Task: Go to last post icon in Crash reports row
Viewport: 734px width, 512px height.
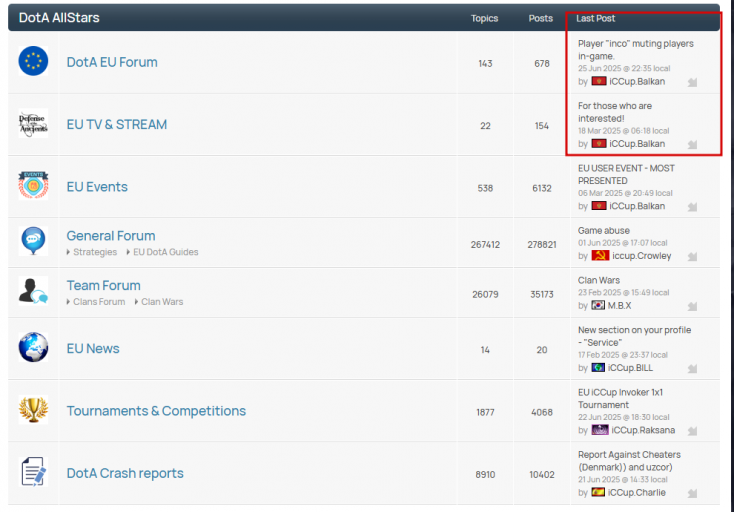Action: (x=692, y=493)
